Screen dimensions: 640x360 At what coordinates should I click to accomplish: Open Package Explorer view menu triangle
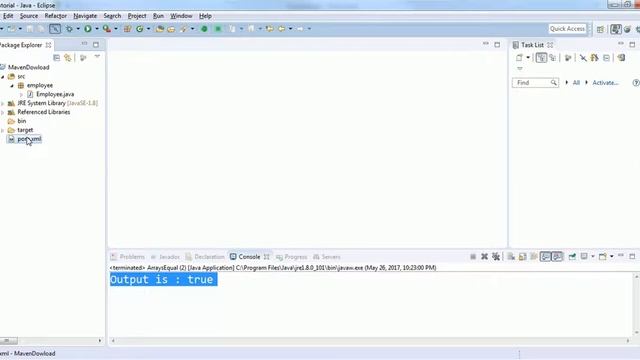pyautogui.click(x=97, y=57)
